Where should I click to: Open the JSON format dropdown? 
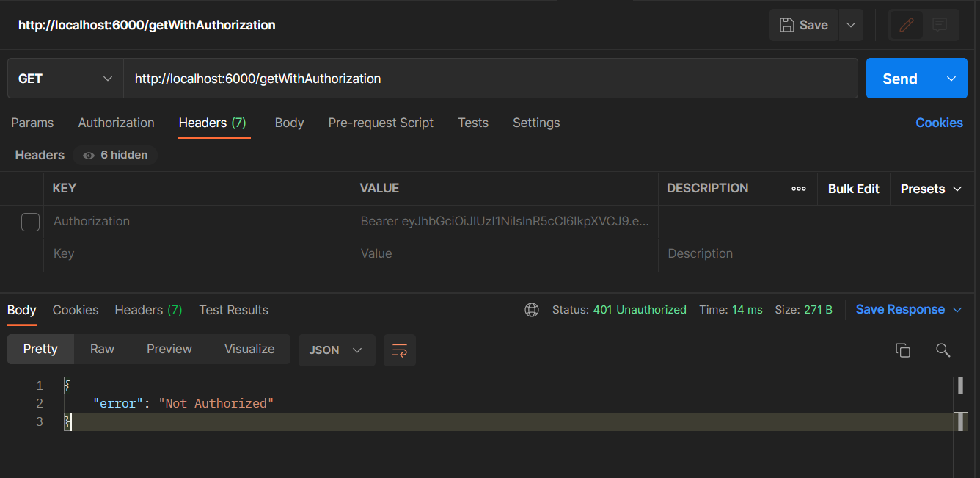click(x=337, y=350)
